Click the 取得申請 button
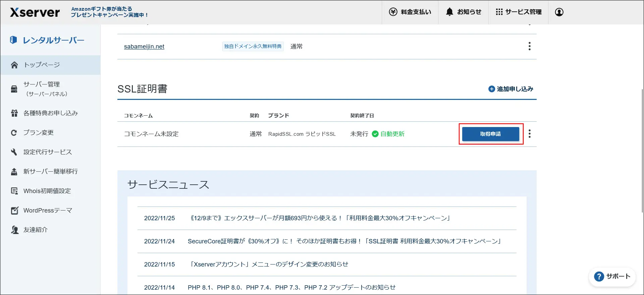644x295 pixels. tap(490, 134)
